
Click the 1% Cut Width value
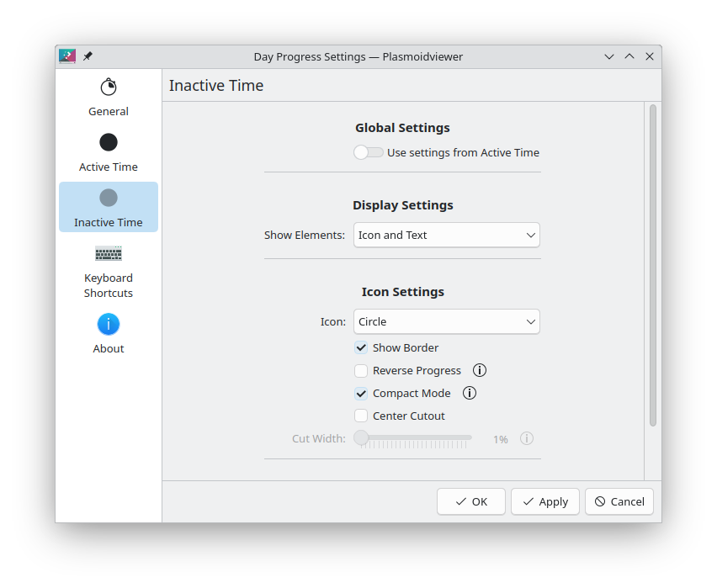pos(500,439)
